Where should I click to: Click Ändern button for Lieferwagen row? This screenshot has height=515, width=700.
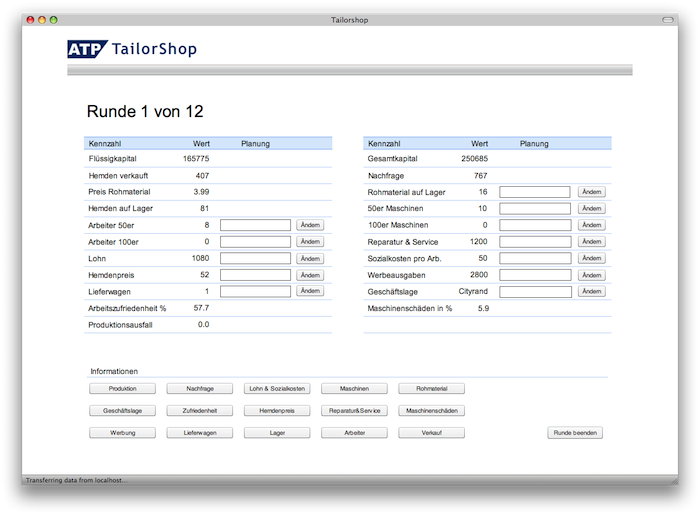tap(310, 291)
